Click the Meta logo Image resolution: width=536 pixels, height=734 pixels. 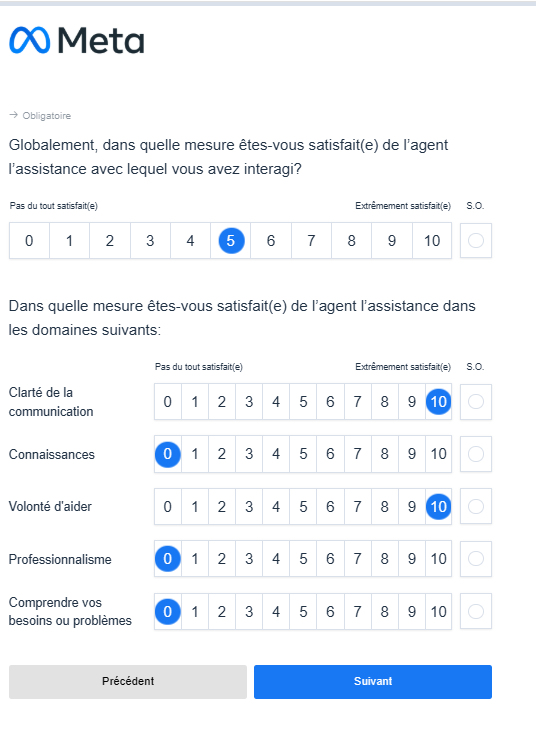77,40
